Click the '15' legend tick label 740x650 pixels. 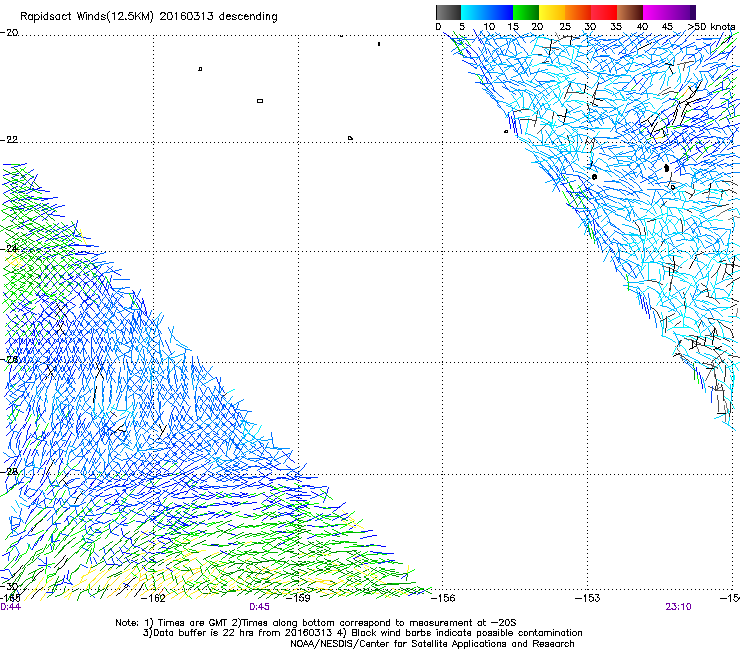(x=513, y=27)
